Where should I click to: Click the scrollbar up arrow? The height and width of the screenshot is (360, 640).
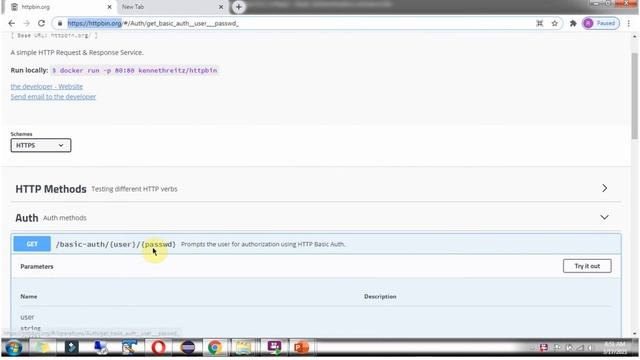click(634, 36)
